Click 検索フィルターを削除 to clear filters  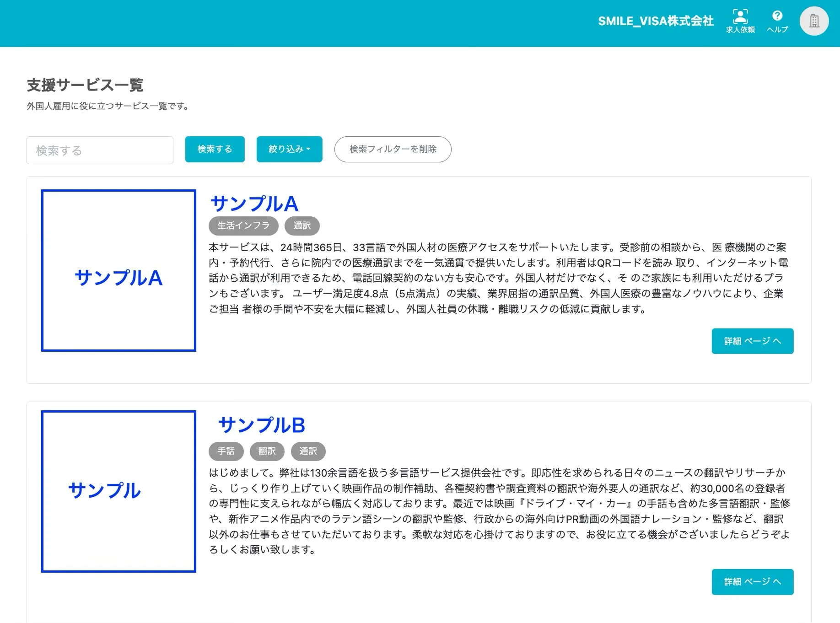[x=393, y=149]
